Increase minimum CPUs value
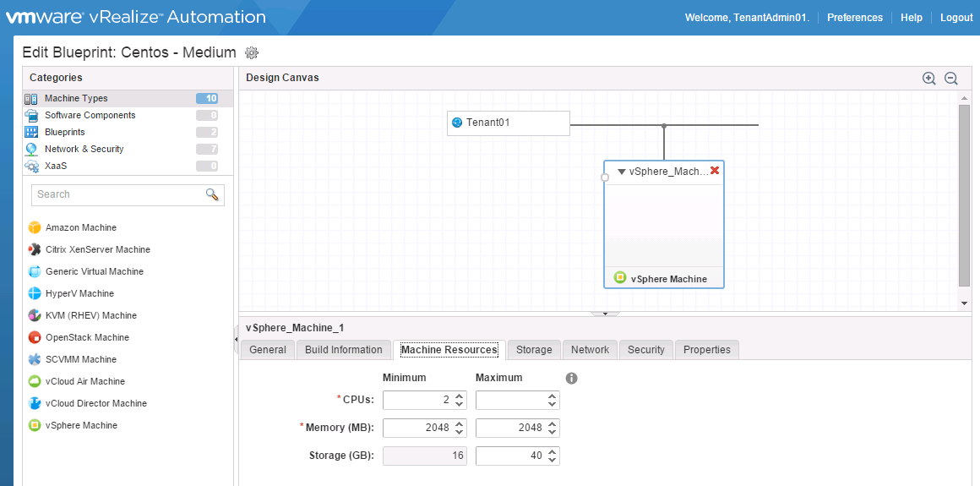The height and width of the screenshot is (486, 980). 460,396
